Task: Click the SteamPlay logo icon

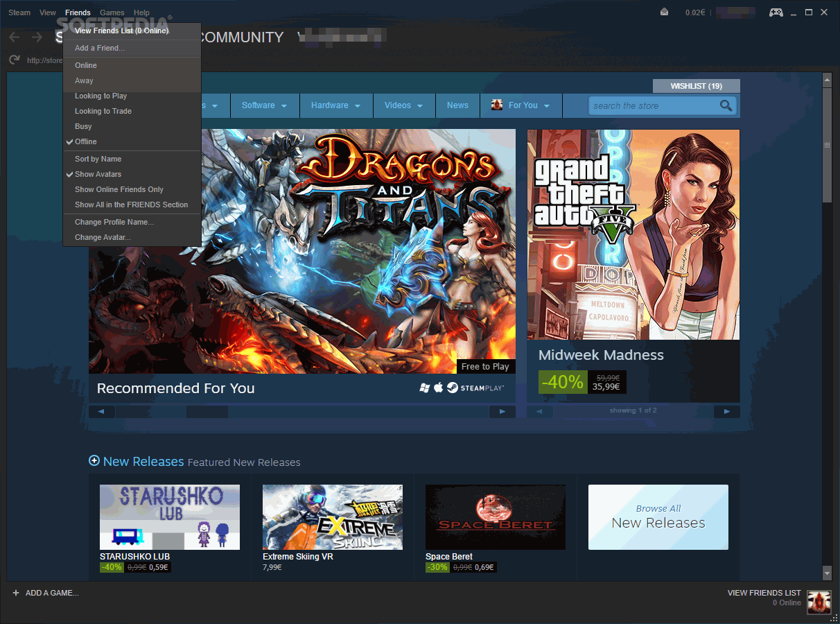Action: (x=452, y=388)
